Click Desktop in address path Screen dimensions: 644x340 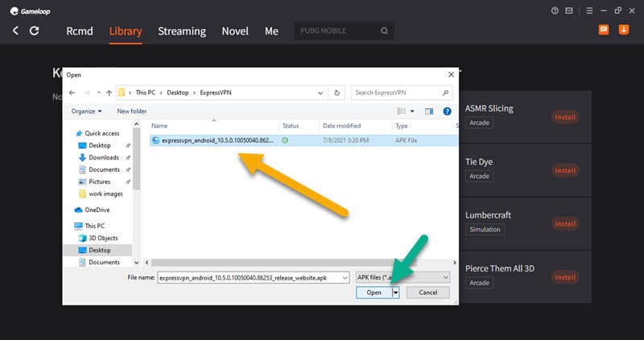177,93
